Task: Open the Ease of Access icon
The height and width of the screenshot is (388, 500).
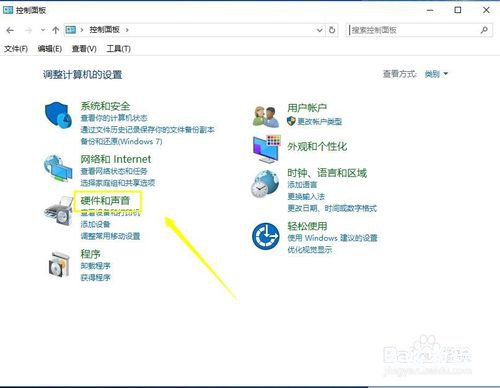Action: click(265, 236)
